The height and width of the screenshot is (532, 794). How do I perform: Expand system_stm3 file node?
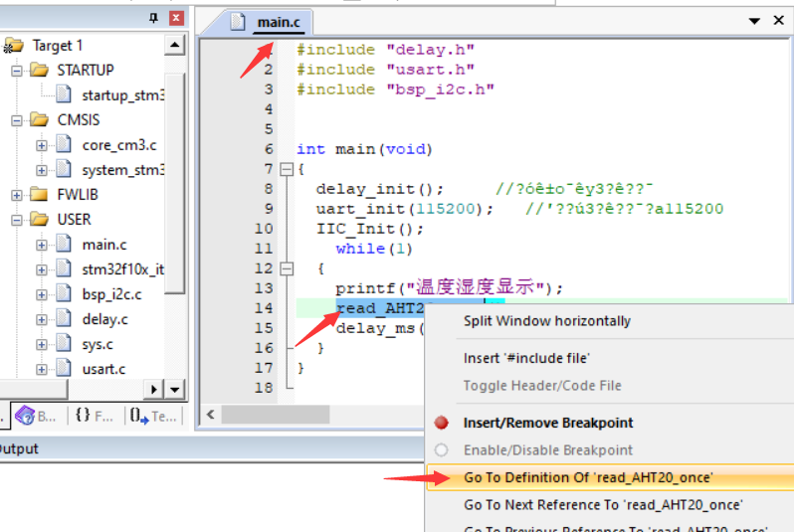coord(42,171)
